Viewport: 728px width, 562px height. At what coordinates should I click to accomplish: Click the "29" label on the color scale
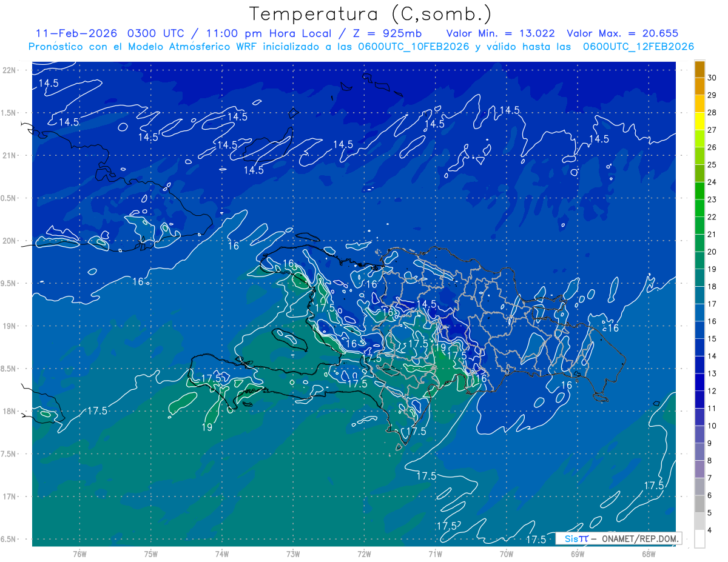point(712,95)
